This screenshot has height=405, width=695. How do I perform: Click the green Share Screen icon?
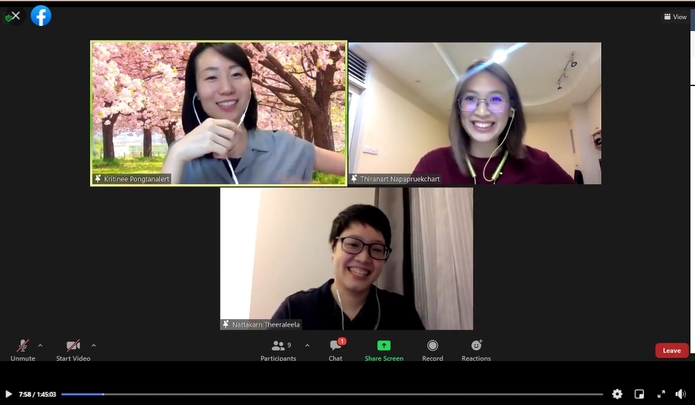click(x=384, y=345)
